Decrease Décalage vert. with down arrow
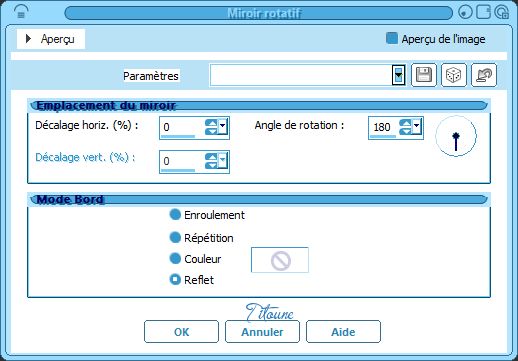518x361 pixels. click(211, 165)
